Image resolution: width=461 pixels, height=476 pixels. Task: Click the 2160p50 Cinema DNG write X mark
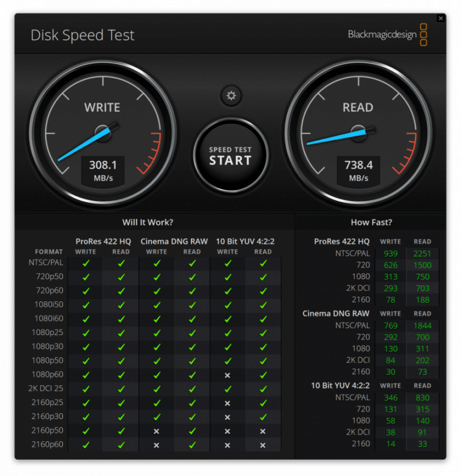point(157,432)
